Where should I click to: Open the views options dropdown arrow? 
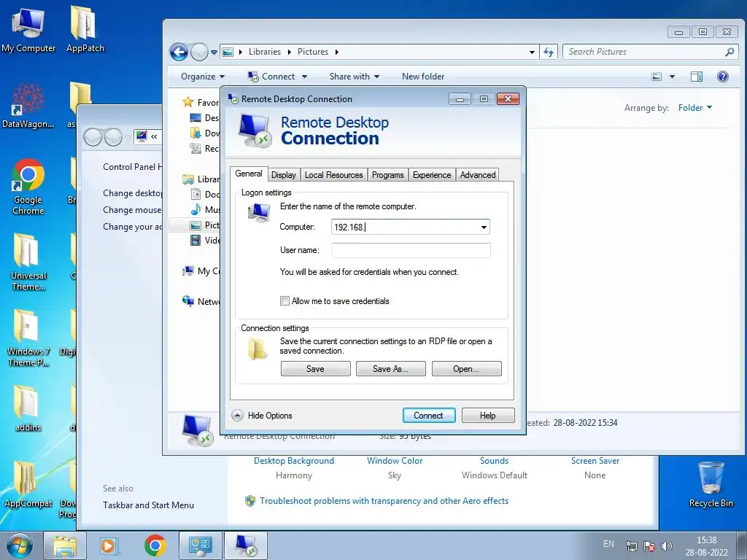coord(672,77)
